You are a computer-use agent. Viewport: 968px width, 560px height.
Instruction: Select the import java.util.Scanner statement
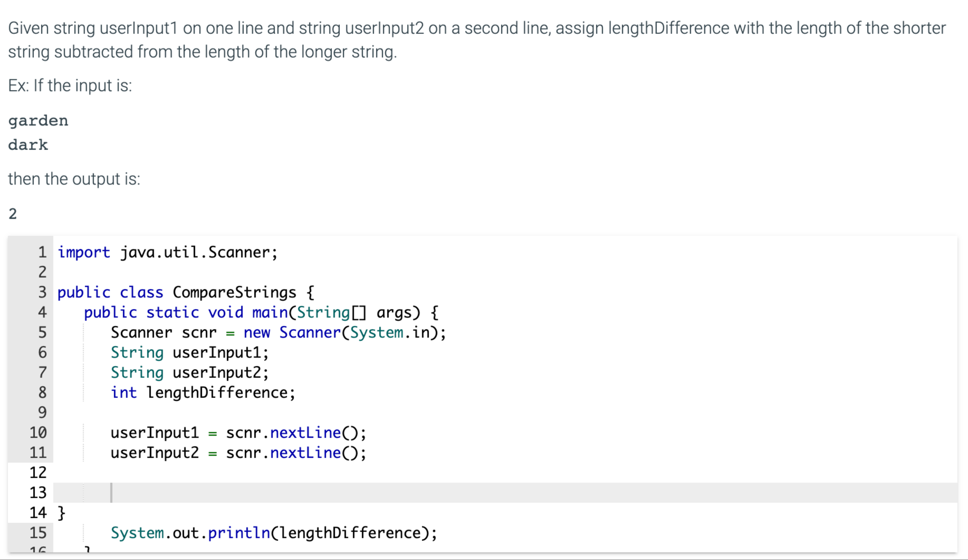[x=167, y=252]
